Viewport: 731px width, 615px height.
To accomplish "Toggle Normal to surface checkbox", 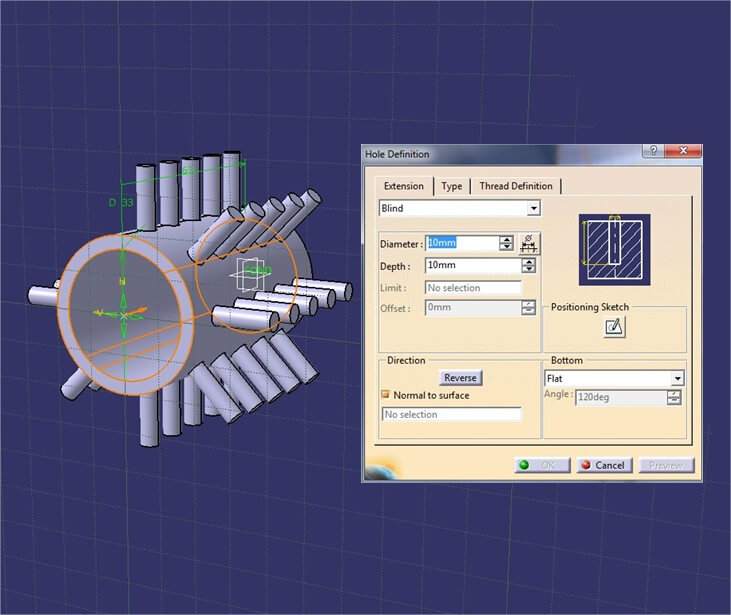I will pos(386,395).
